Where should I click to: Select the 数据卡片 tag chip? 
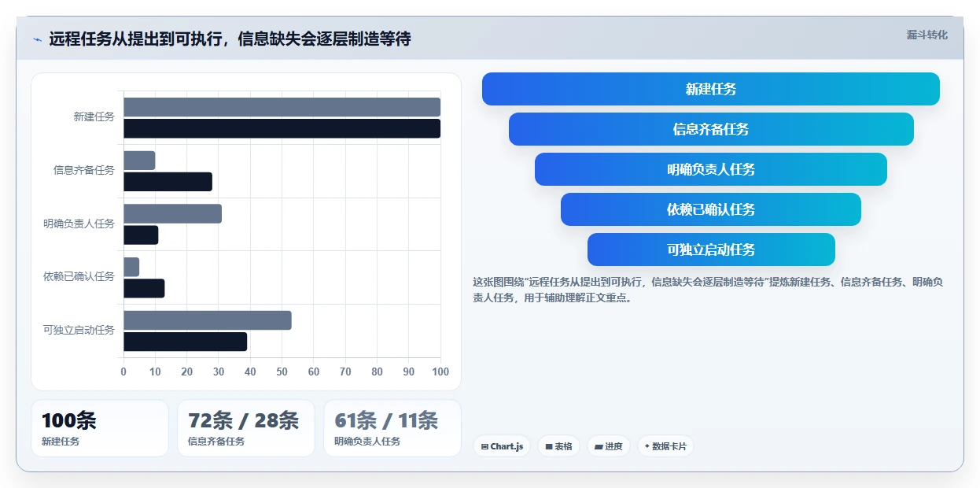[x=665, y=446]
